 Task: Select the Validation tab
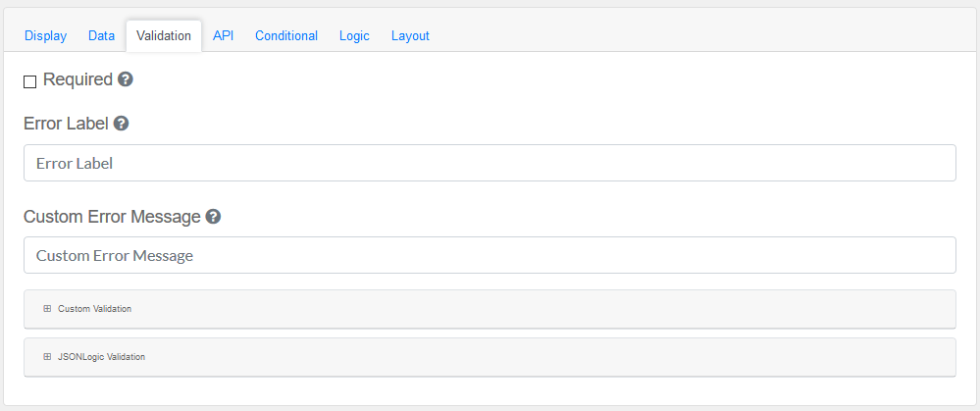(164, 36)
